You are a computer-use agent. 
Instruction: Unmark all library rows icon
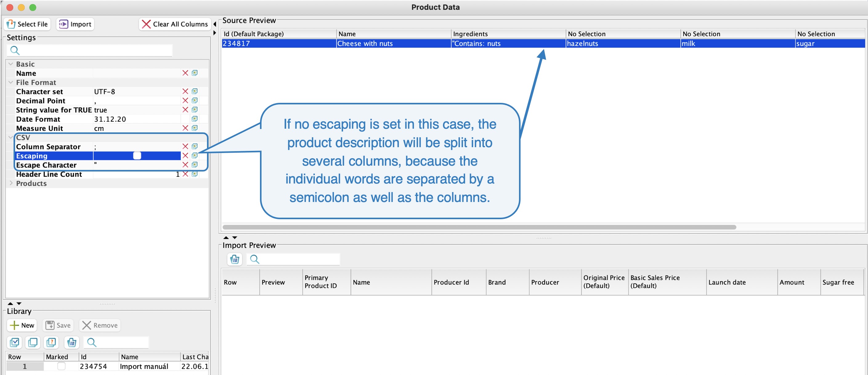pos(33,342)
